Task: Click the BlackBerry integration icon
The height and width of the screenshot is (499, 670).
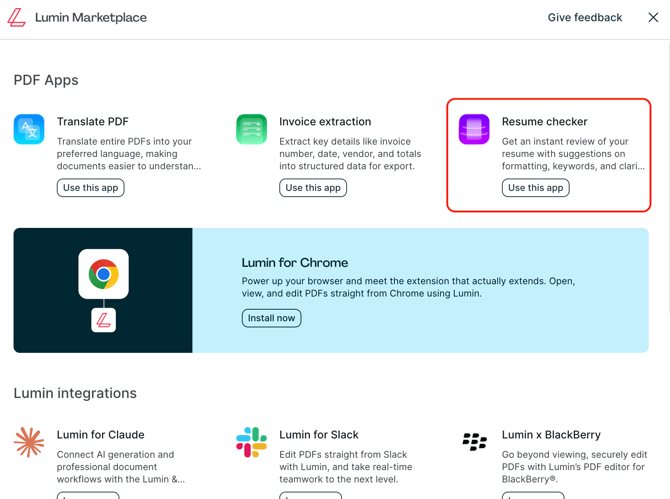Action: (x=474, y=442)
